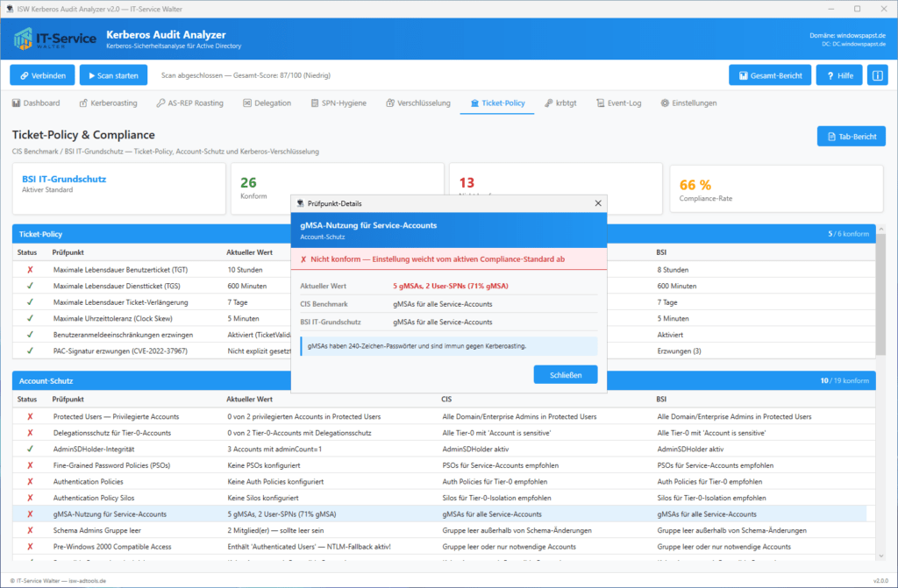Open the Gesamt-Bericht report
This screenshot has height=588, width=898.
770,75
